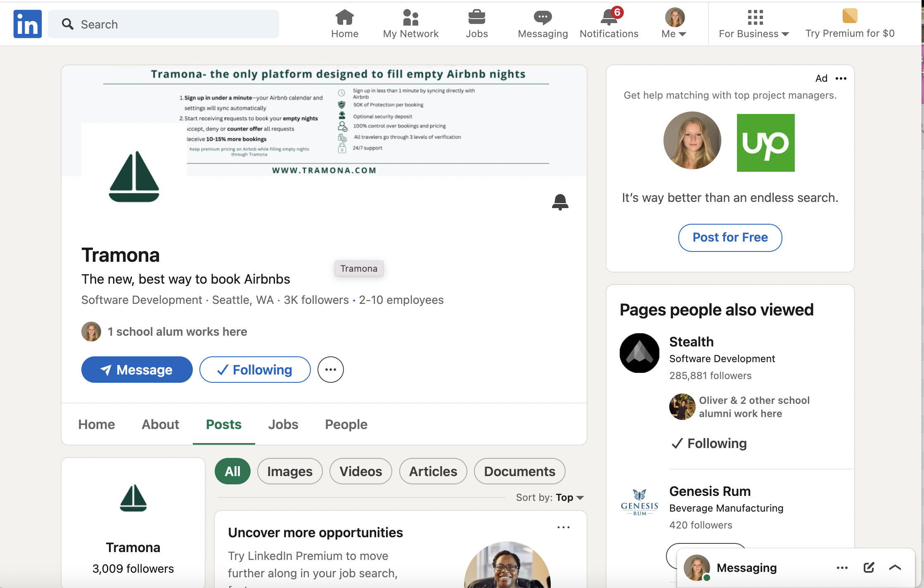Select the All posts filter

click(x=232, y=471)
